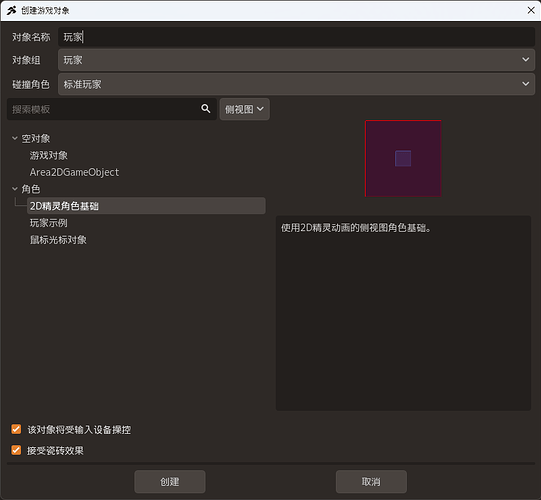The width and height of the screenshot is (541, 500).
Task: Toggle 该对象将受输入设备操控 checkbox
Action: (16, 429)
